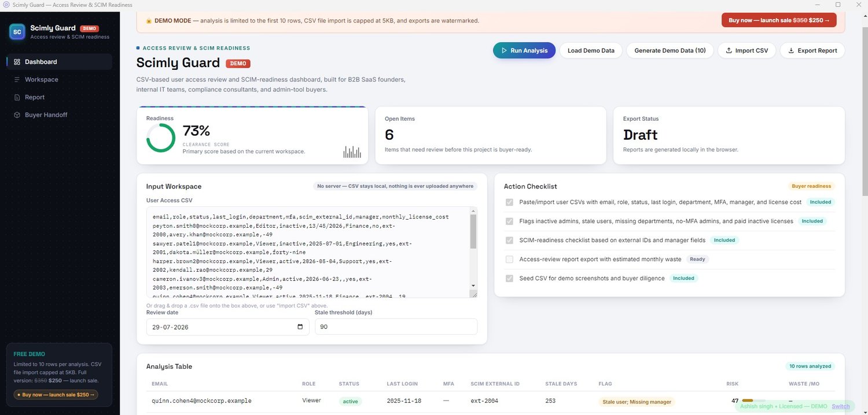
Task: Toggle Access-review report export checkbox
Action: [509, 259]
